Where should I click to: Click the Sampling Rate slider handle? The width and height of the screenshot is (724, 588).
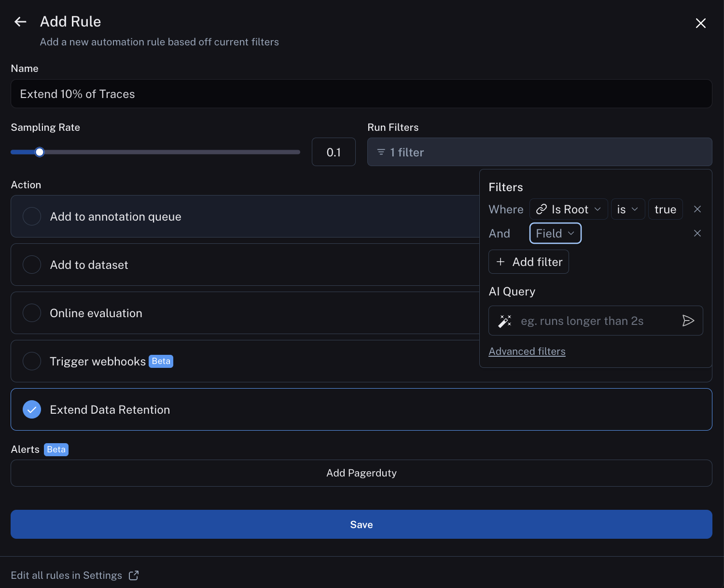40,152
